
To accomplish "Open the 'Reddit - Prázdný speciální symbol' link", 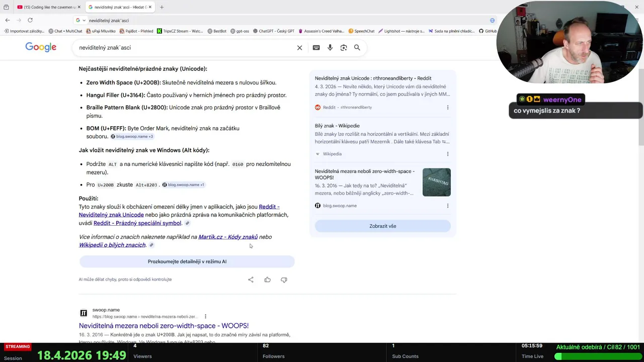I will (x=137, y=223).
